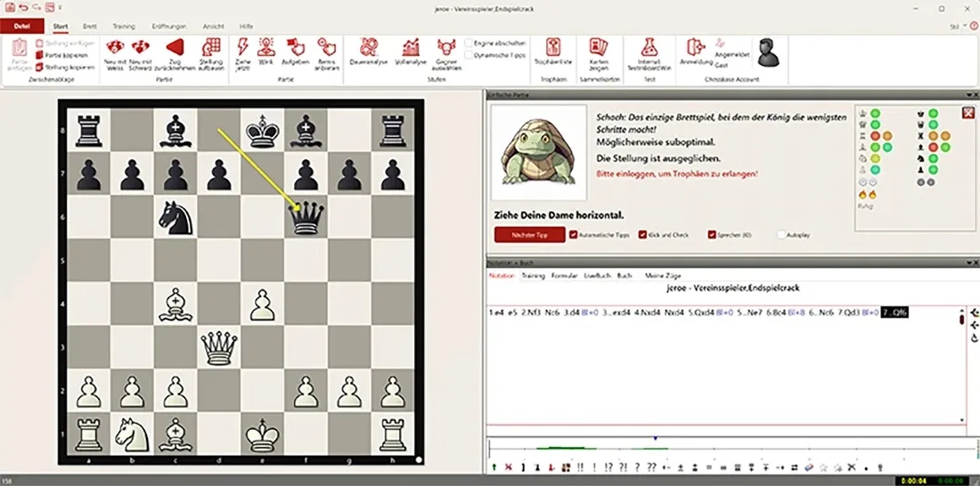Click the redo arrow in title bar

pos(37,7)
